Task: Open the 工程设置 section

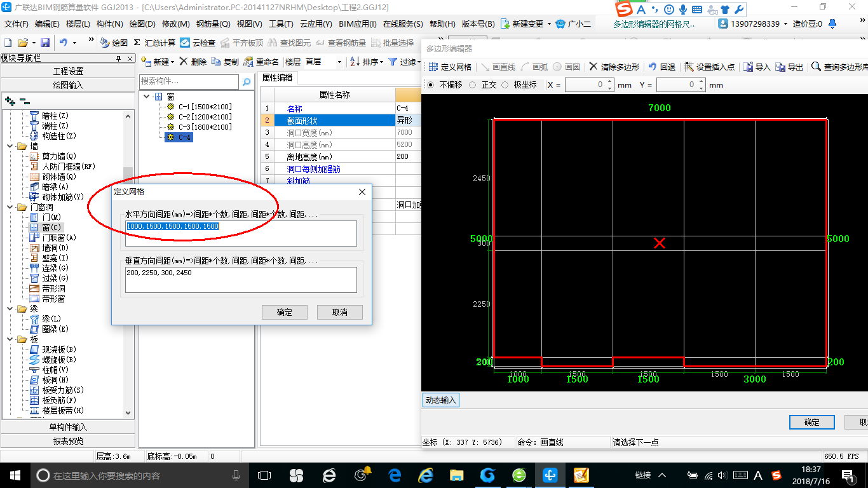Action: coord(68,71)
